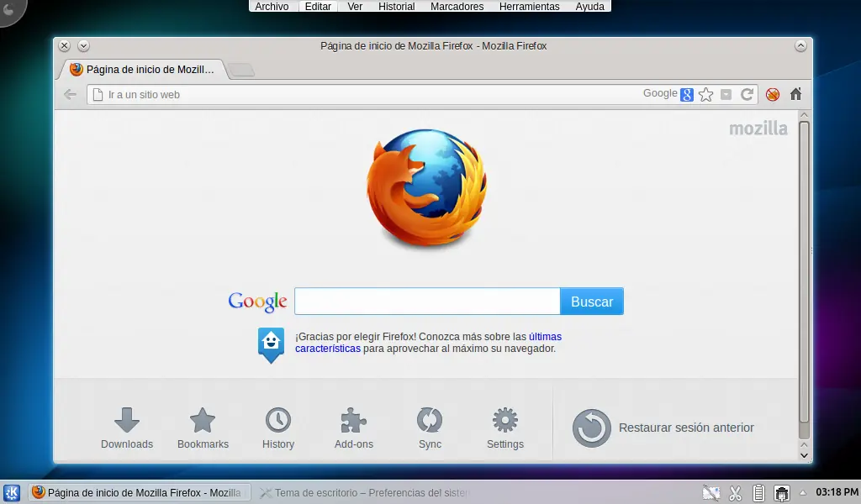Image resolution: width=861 pixels, height=504 pixels.
Task: Show hidden system tray icons arrow
Action: coord(802,493)
